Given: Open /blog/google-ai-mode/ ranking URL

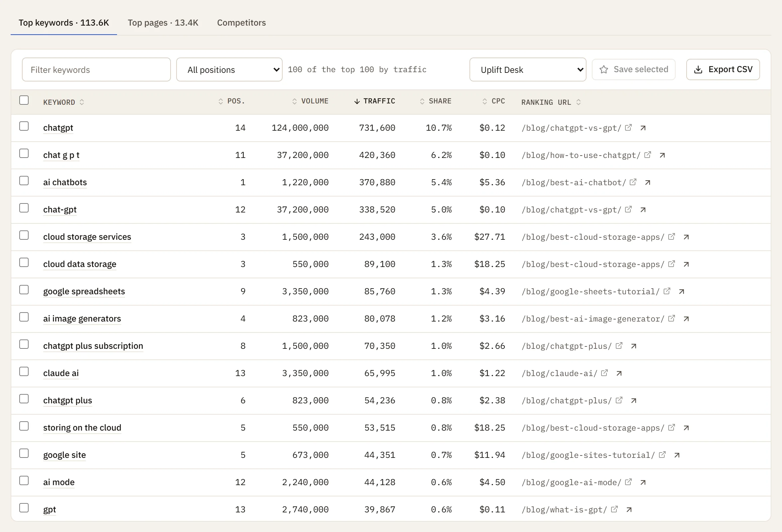Looking at the screenshot, I should click(x=571, y=482).
